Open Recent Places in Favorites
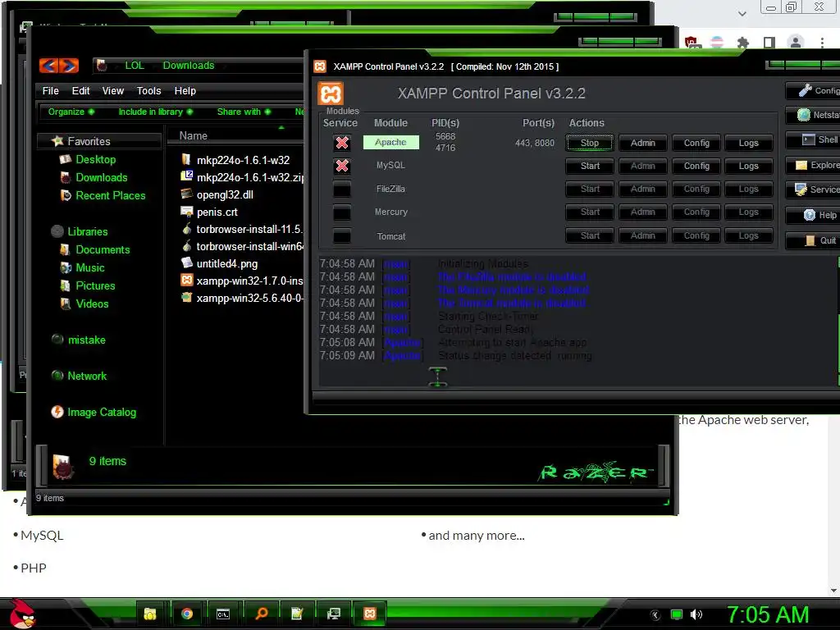Image resolution: width=840 pixels, height=630 pixels. (x=111, y=196)
